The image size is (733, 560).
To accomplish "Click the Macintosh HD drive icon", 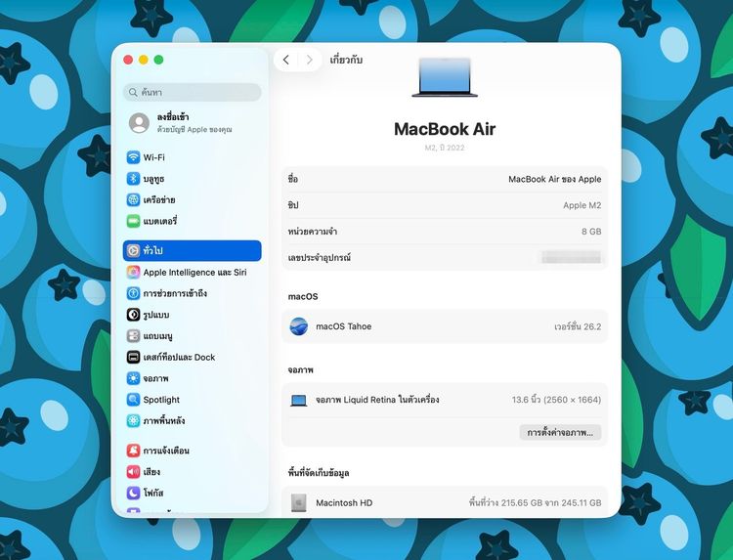I will point(299,503).
